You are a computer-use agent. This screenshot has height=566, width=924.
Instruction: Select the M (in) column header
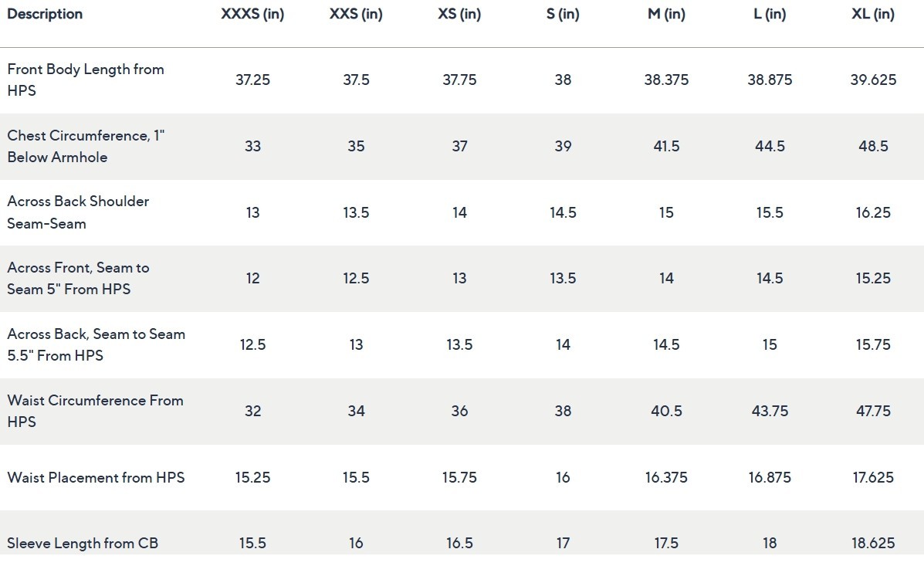(x=666, y=14)
